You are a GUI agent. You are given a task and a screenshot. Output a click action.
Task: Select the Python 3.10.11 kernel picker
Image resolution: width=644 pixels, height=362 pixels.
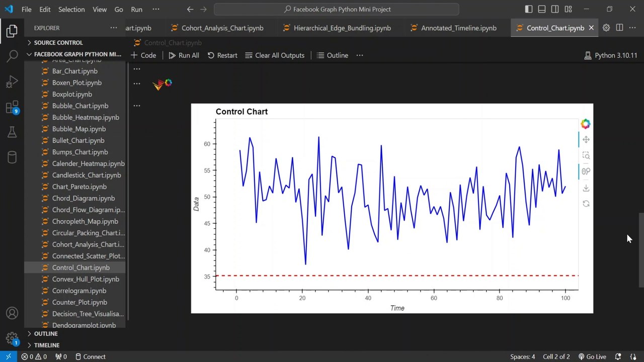pyautogui.click(x=611, y=55)
